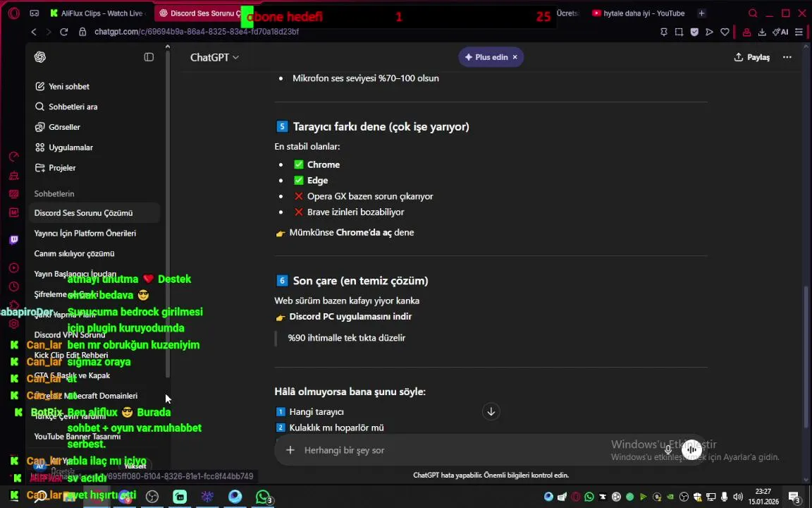Collapse the ChatGPT sidebar panel icon

click(x=149, y=57)
